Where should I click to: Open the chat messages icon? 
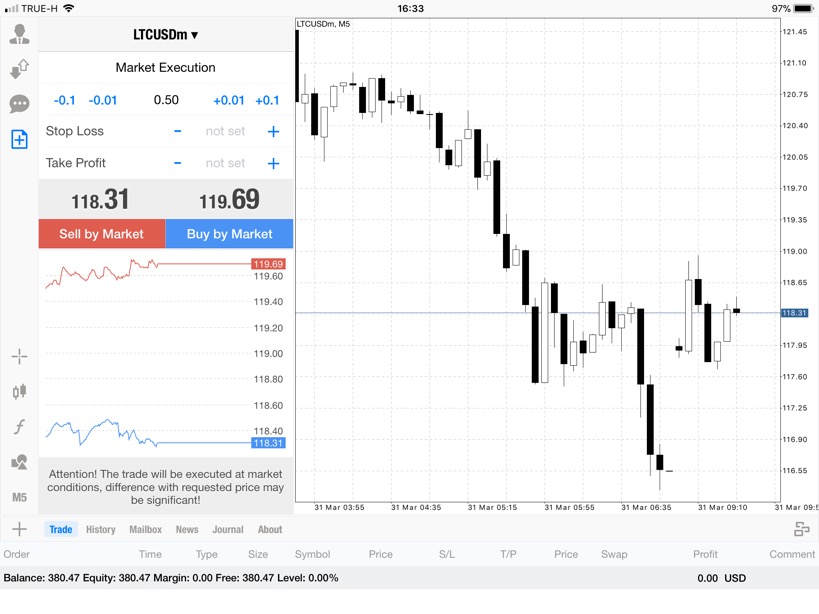[x=19, y=104]
